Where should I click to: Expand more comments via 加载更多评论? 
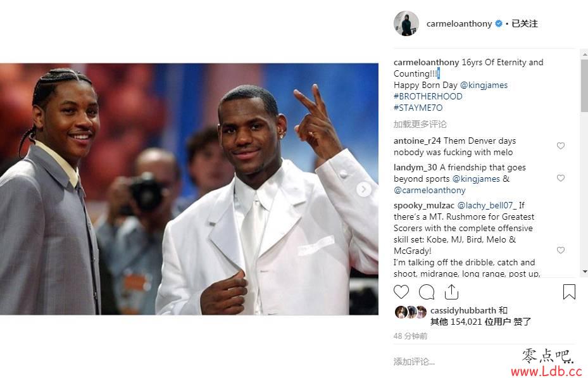(x=420, y=124)
